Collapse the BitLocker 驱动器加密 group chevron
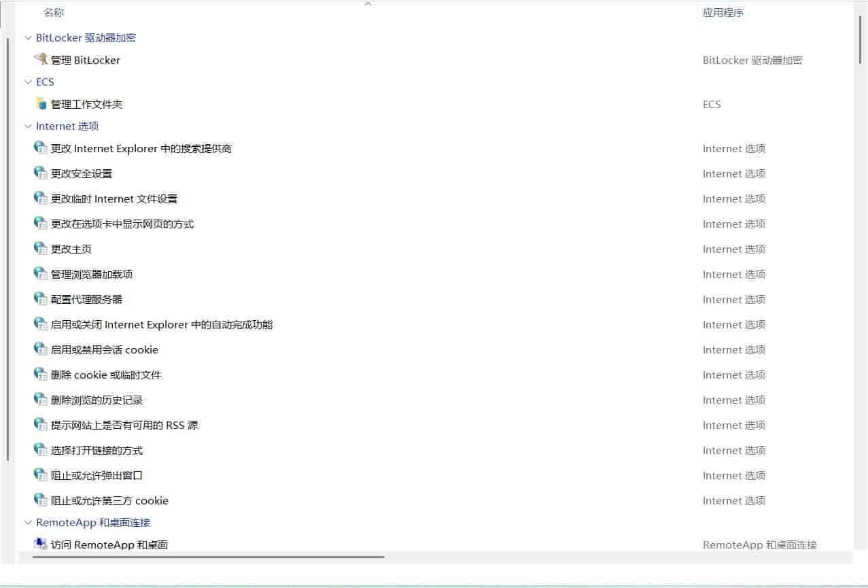 (28, 38)
